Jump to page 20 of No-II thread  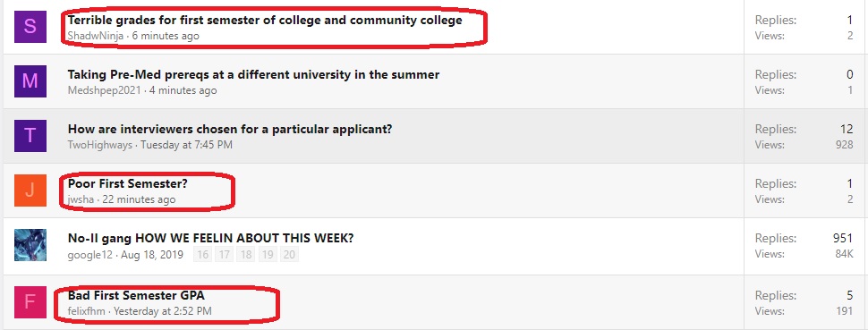pos(289,255)
